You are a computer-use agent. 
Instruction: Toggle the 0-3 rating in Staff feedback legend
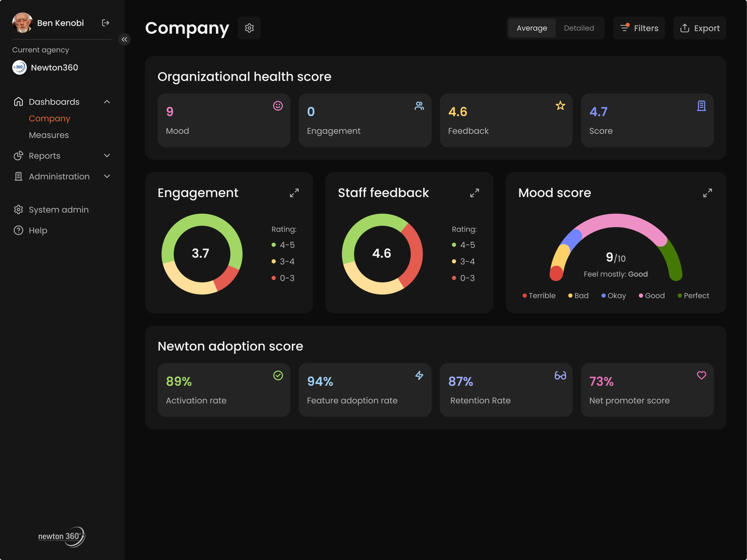coord(463,278)
